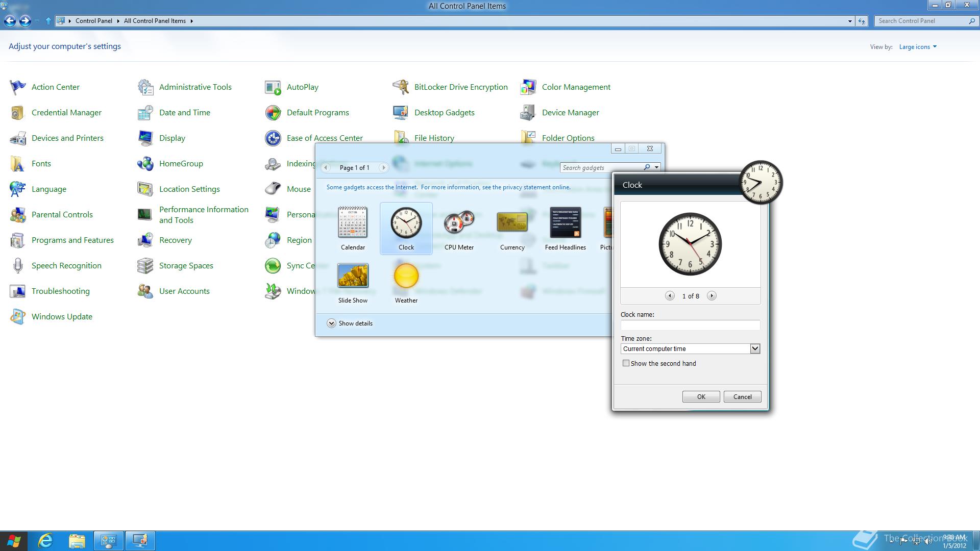
Task: Open Device Manager icon
Action: coord(528,113)
